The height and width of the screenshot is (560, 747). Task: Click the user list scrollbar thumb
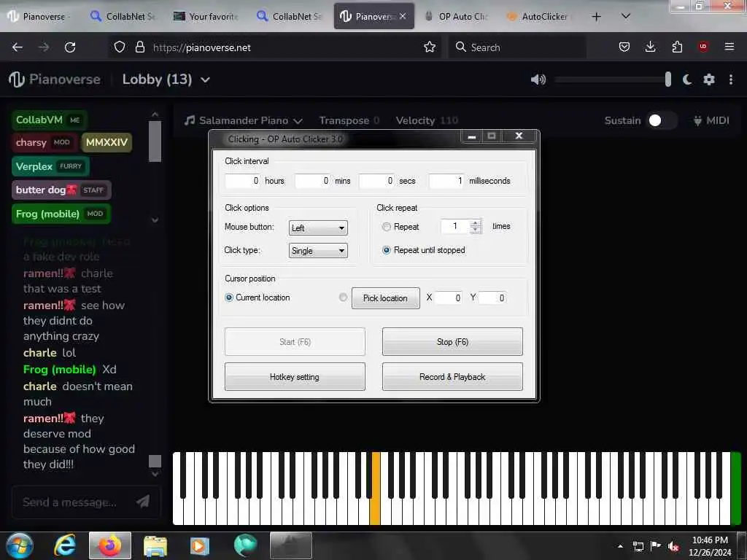tap(155, 141)
